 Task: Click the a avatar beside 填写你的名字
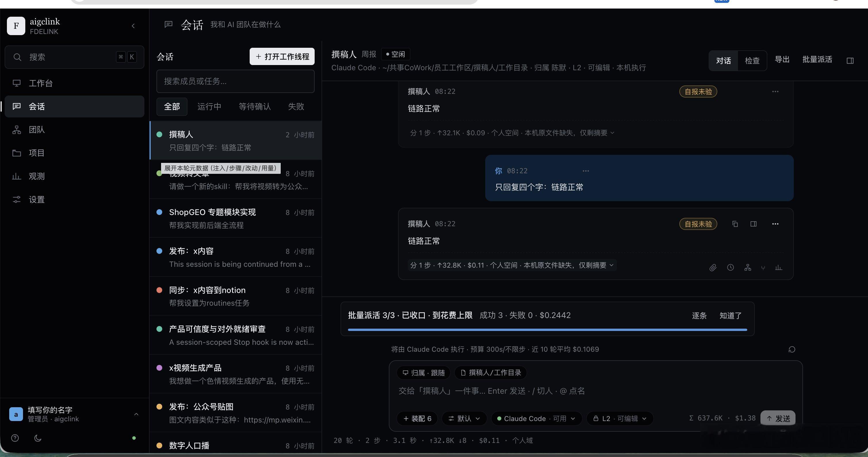coord(16,414)
